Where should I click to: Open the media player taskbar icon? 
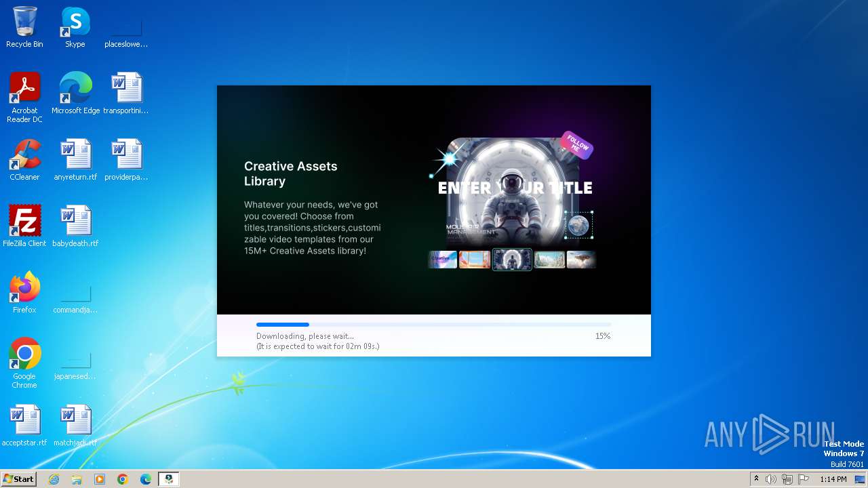pos(100,479)
